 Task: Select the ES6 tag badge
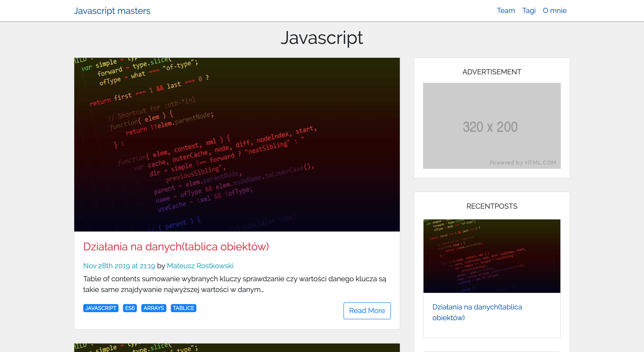point(130,308)
